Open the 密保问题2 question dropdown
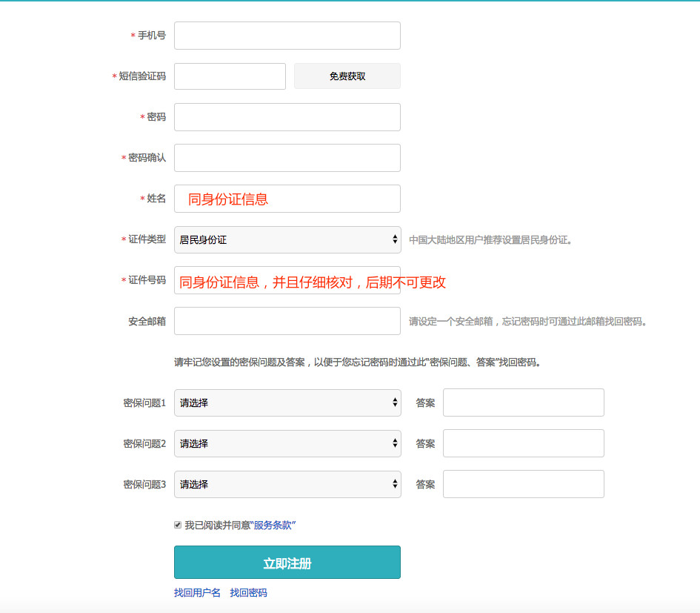Image resolution: width=700 pixels, height=613 pixels. pyautogui.click(x=287, y=443)
